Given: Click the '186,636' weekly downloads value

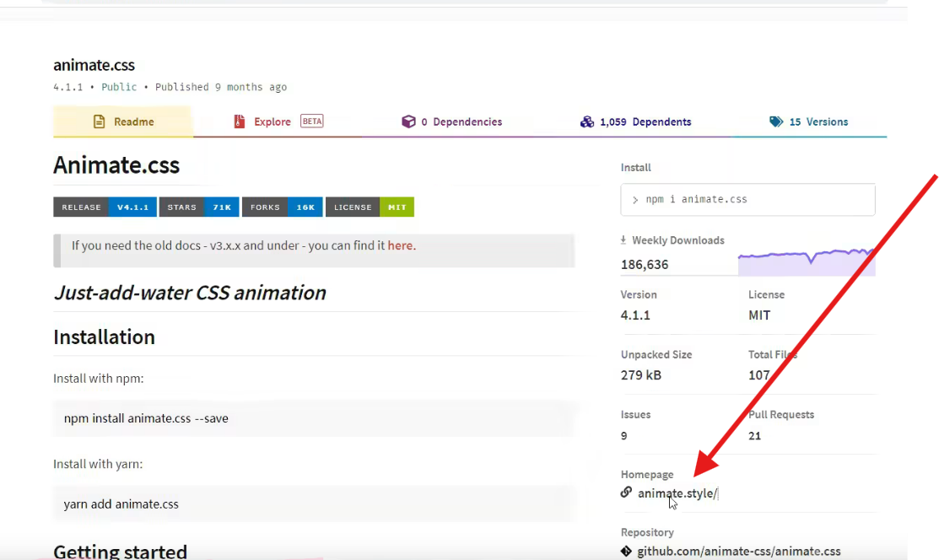Looking at the screenshot, I should (x=645, y=265).
